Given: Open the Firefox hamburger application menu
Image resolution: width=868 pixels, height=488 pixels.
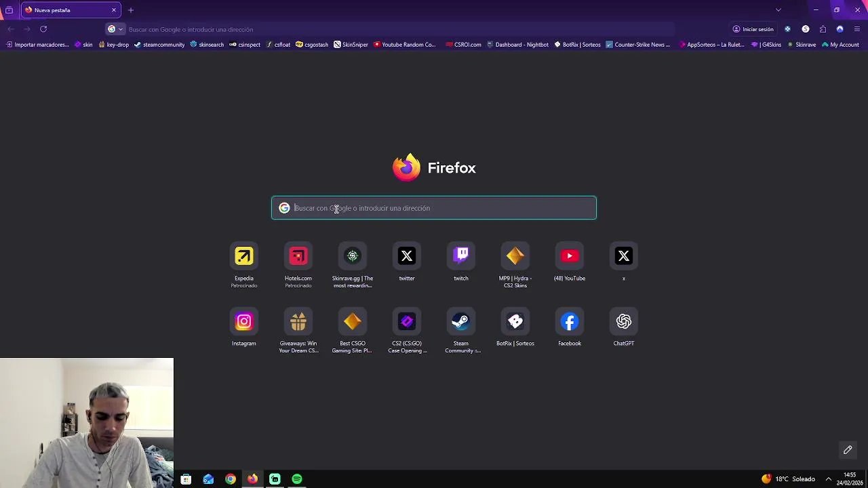Looking at the screenshot, I should point(857,29).
